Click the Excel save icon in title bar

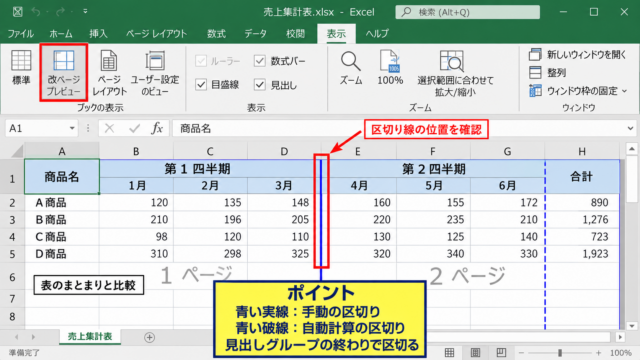click(x=18, y=12)
